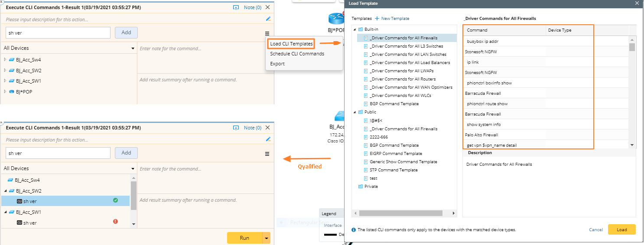The height and width of the screenshot is (245, 644).
Task: Click the green success status icon
Action: pos(115,200)
